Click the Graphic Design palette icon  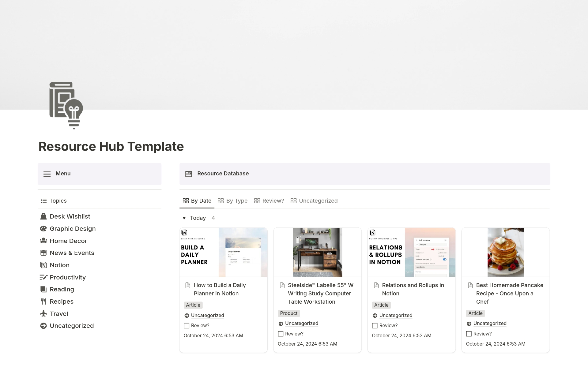click(44, 228)
